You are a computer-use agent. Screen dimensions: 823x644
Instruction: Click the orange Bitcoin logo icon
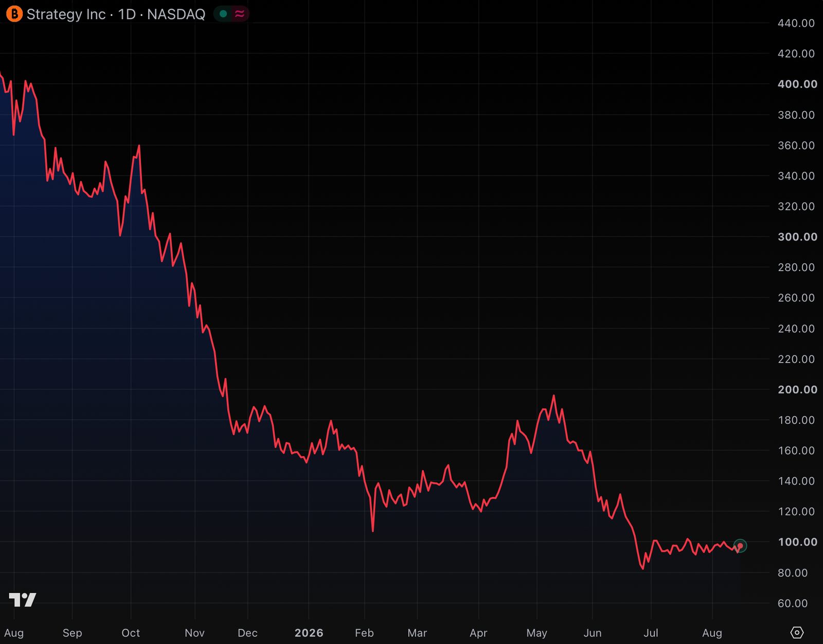coord(14,14)
